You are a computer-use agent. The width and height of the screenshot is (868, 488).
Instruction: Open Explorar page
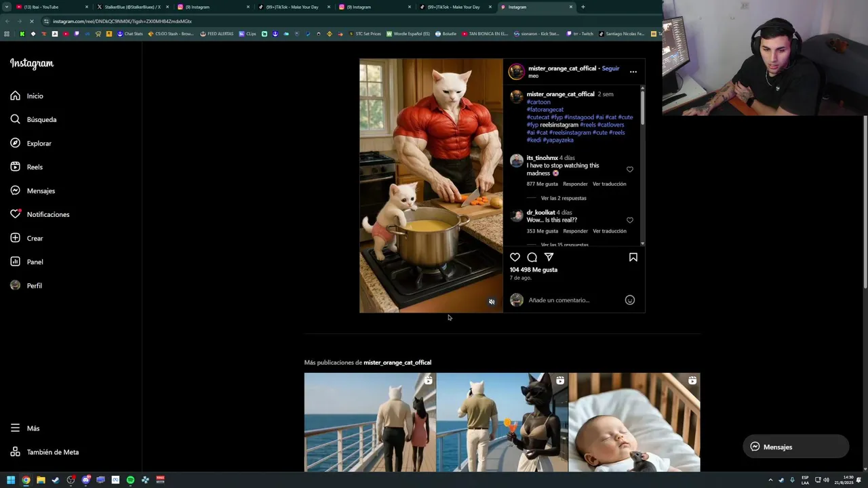point(31,143)
